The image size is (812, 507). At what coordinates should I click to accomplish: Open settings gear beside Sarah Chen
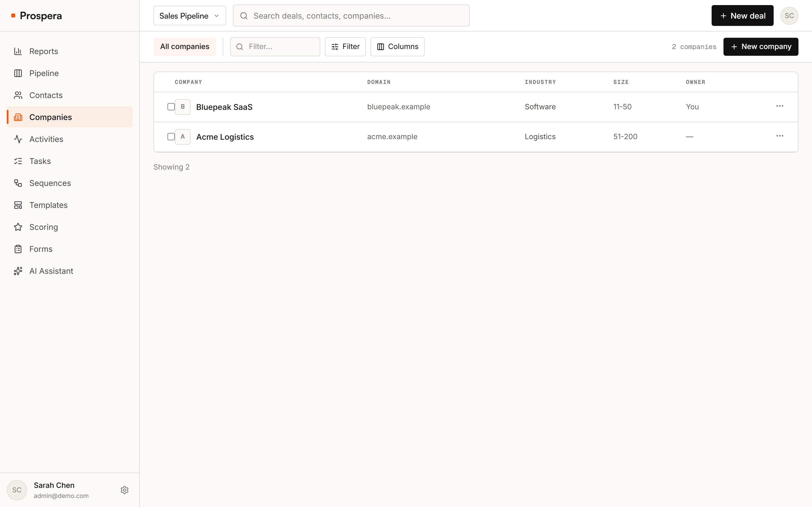[125, 490]
